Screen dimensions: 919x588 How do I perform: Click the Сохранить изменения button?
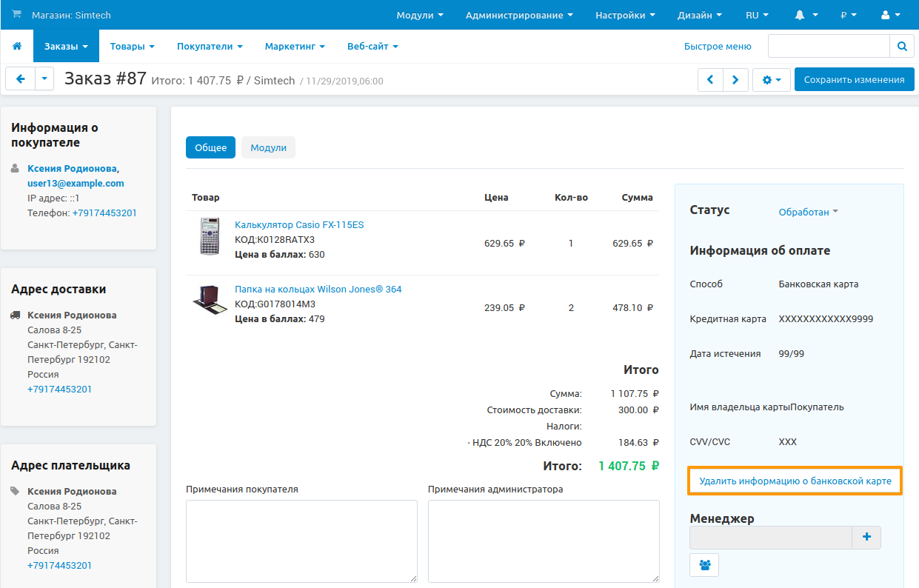pyautogui.click(x=854, y=80)
